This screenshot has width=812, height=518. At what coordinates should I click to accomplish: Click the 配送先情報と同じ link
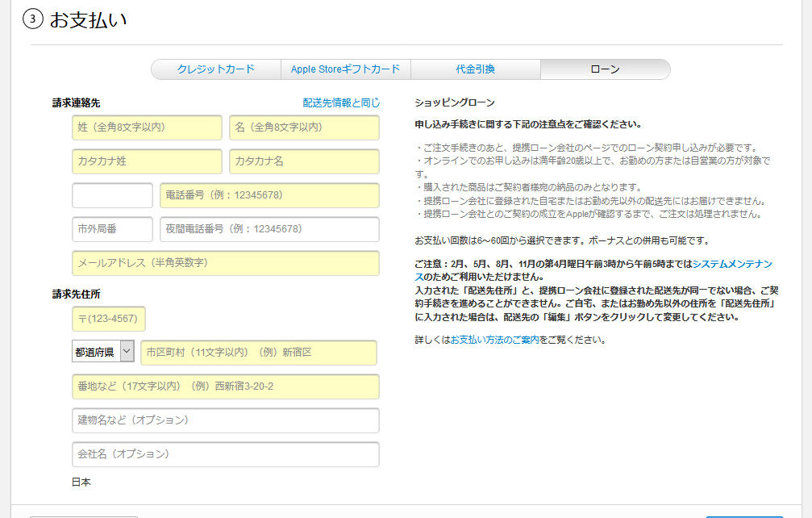tap(341, 103)
